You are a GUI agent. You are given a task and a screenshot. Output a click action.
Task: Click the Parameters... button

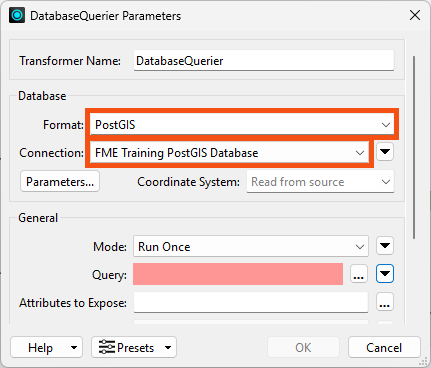(x=60, y=182)
